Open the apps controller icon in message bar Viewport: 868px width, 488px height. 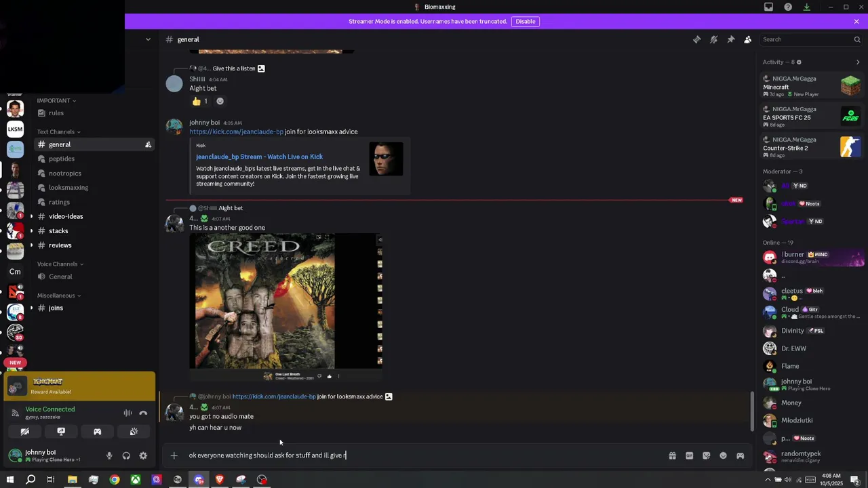click(740, 455)
